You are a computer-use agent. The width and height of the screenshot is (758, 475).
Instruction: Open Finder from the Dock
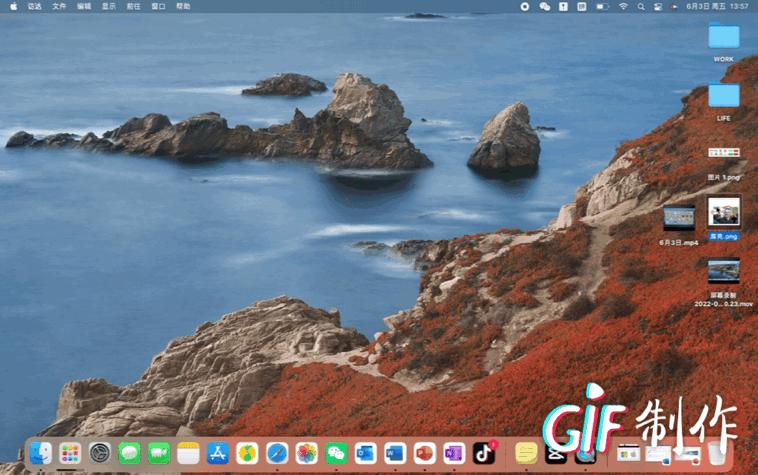coord(41,453)
